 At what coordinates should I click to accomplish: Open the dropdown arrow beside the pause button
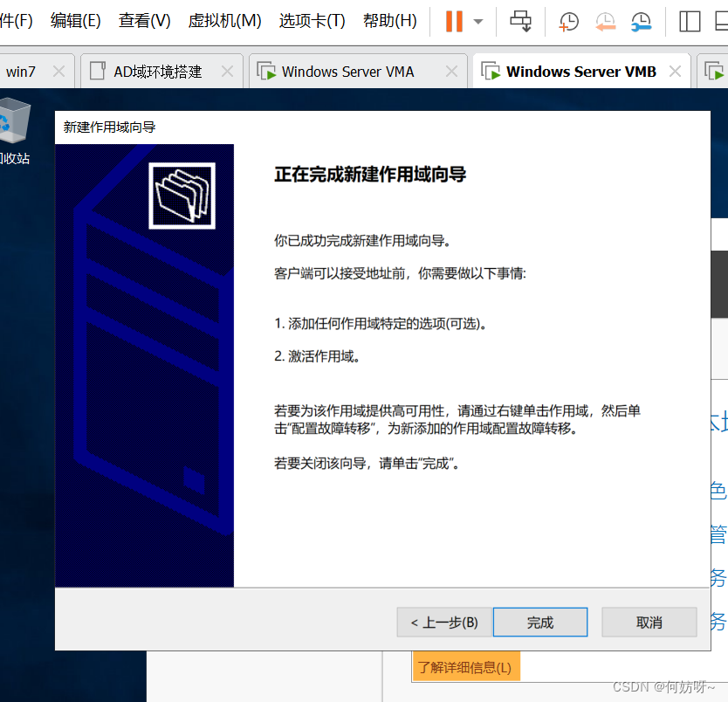tap(478, 21)
